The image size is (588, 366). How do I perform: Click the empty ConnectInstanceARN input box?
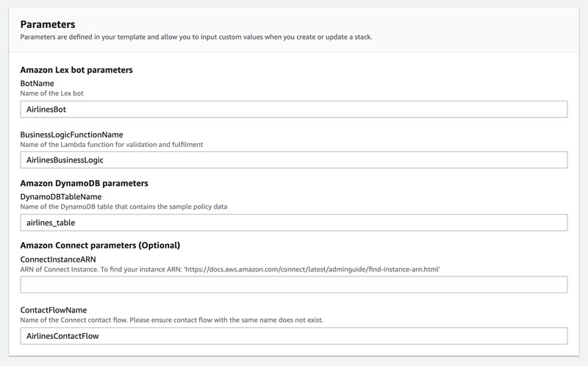293,285
